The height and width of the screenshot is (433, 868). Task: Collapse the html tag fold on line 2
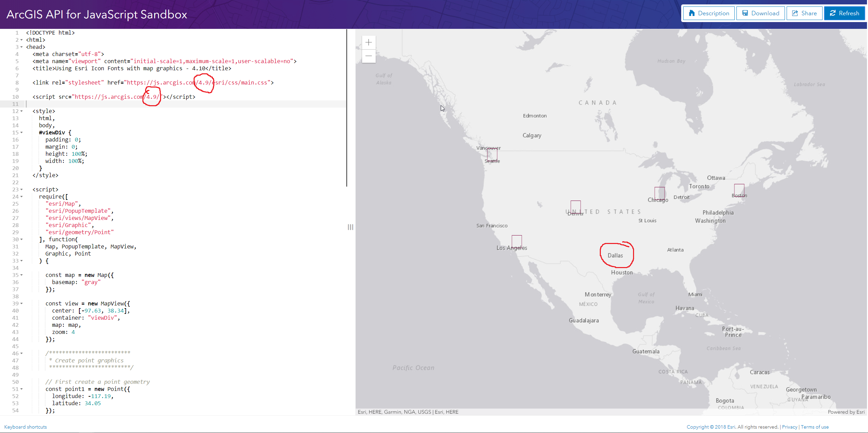coord(21,40)
